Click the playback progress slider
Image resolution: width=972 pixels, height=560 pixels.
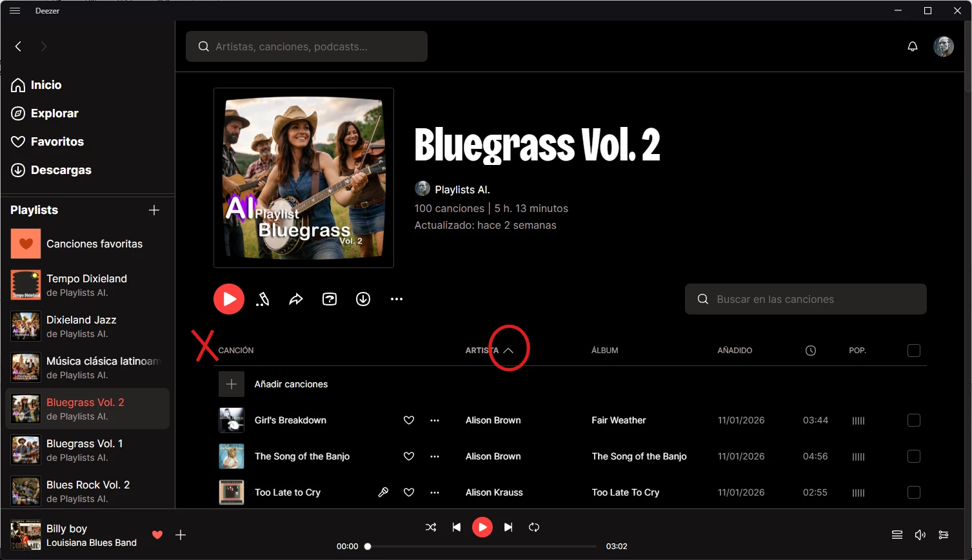[482, 546]
